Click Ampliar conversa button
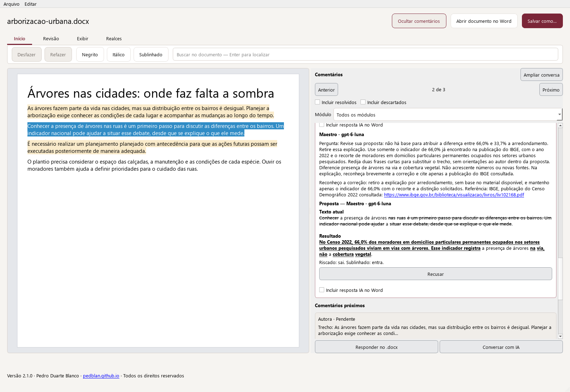The height and width of the screenshot is (392, 570). point(541,75)
